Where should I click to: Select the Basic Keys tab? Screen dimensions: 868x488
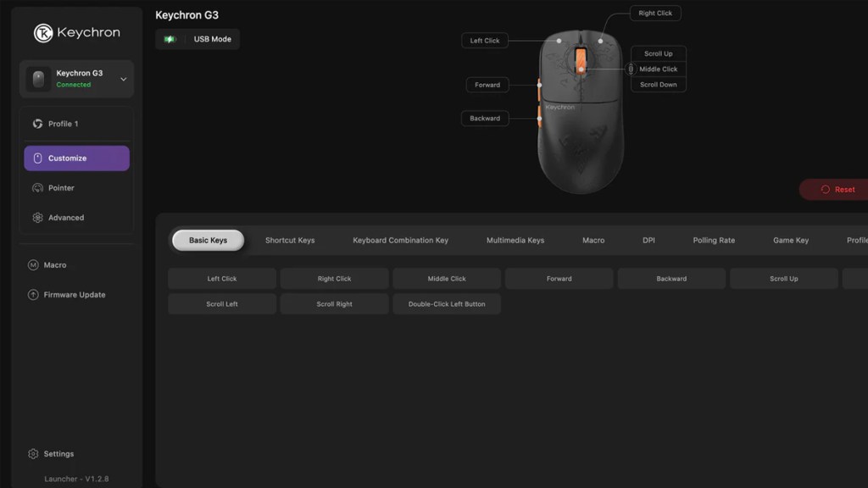(209, 240)
